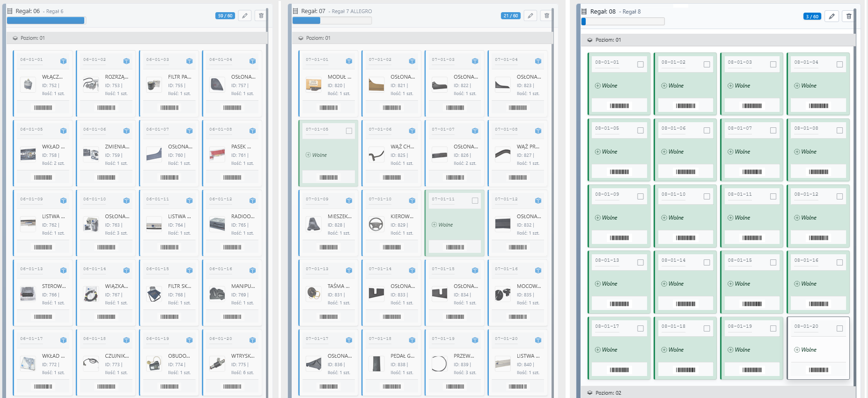Click the 3 / 60 badge of Regał 08
868x398 pixels.
click(x=812, y=16)
